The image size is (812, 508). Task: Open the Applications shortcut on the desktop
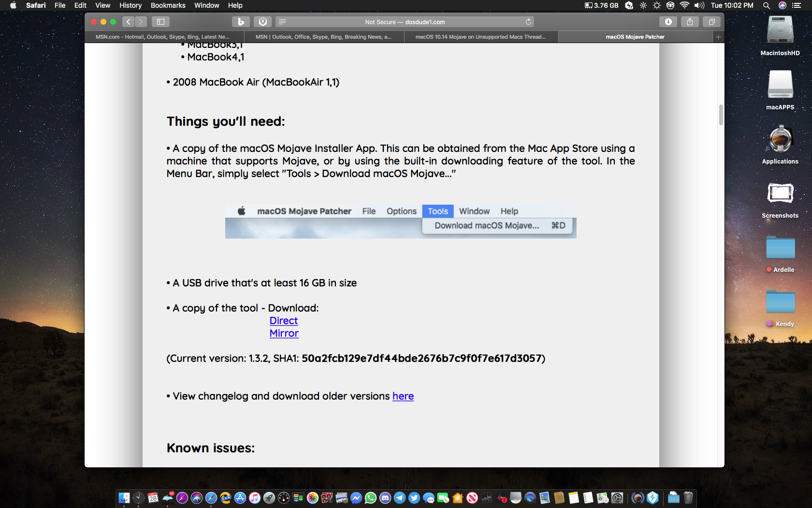click(780, 139)
